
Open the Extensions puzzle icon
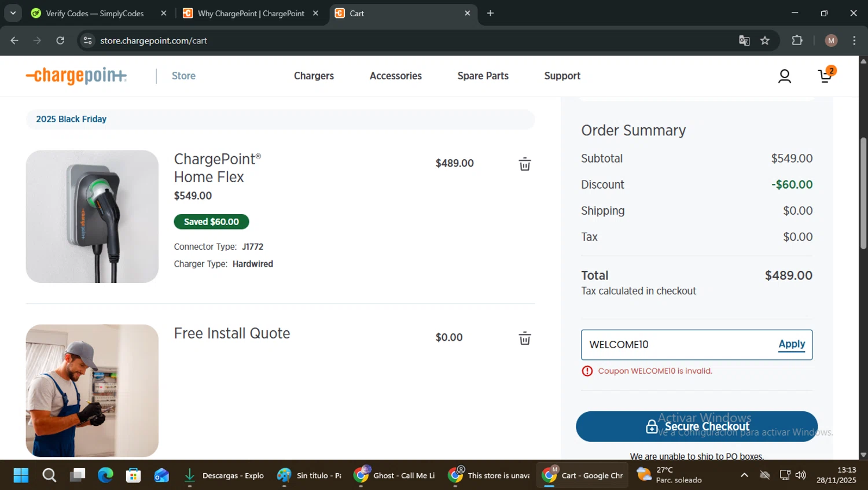pos(797,40)
